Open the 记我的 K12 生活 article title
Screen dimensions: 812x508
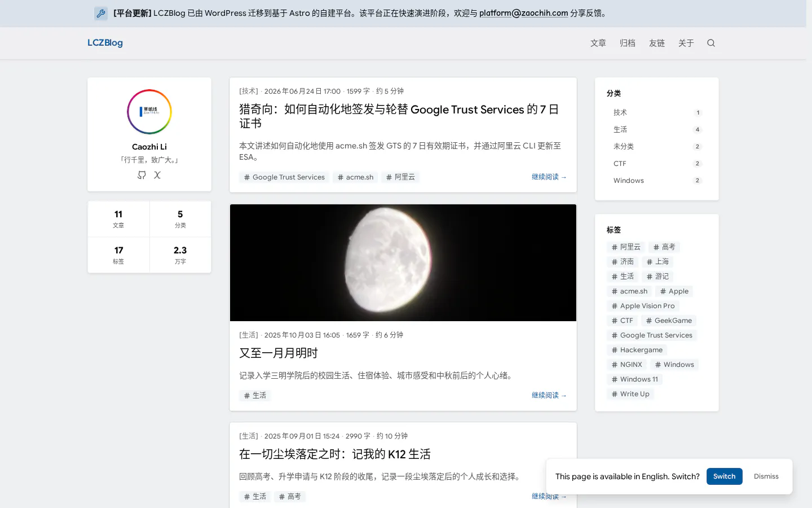pos(335,454)
